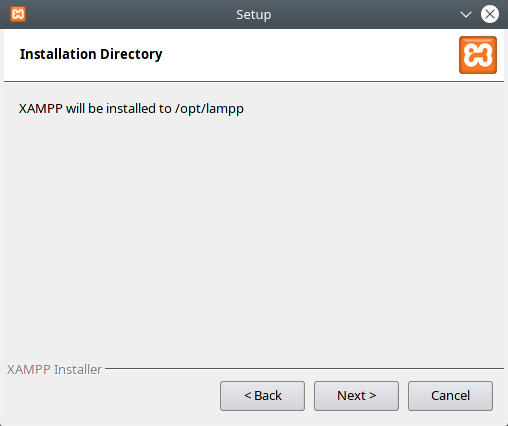Click the XAMPP Installer label
508x426 pixels.
54,370
